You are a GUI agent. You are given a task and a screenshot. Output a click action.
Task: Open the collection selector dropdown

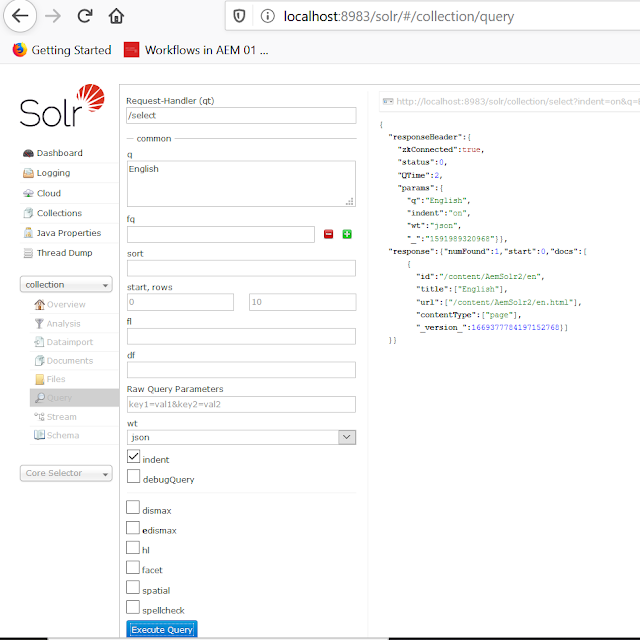click(66, 284)
